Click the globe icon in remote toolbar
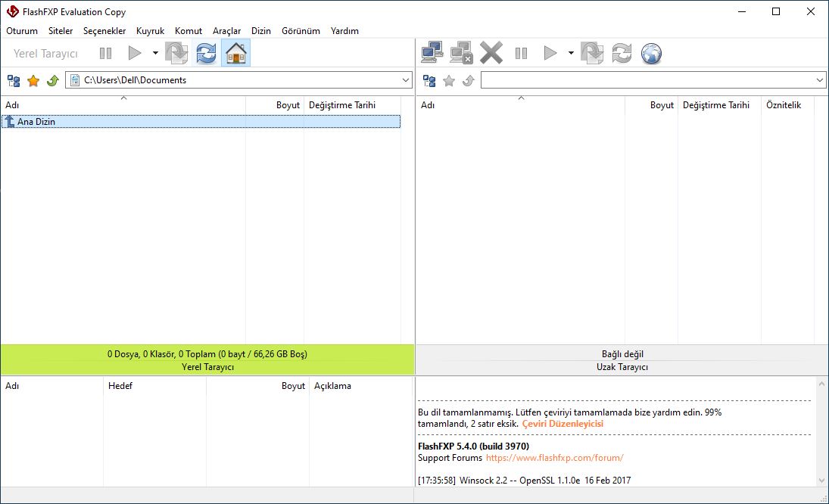Viewport: 829px width, 504px height. [x=651, y=53]
